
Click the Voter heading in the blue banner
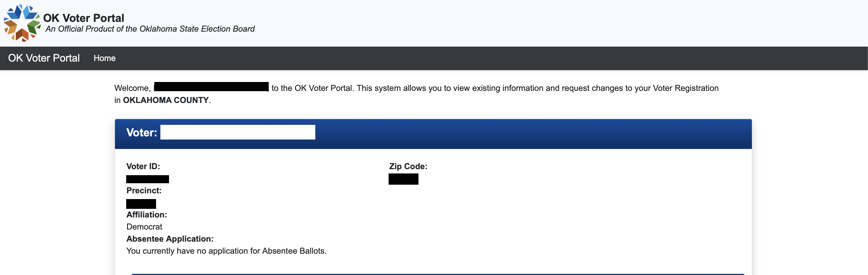[x=141, y=133]
